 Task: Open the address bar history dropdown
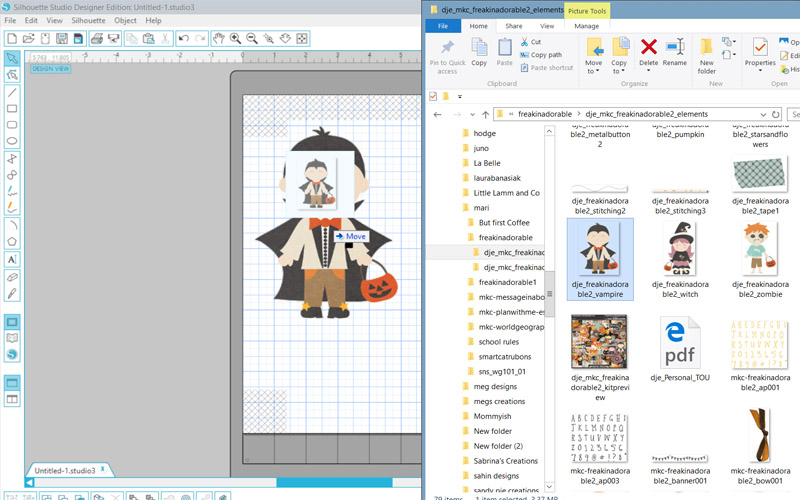tap(763, 114)
